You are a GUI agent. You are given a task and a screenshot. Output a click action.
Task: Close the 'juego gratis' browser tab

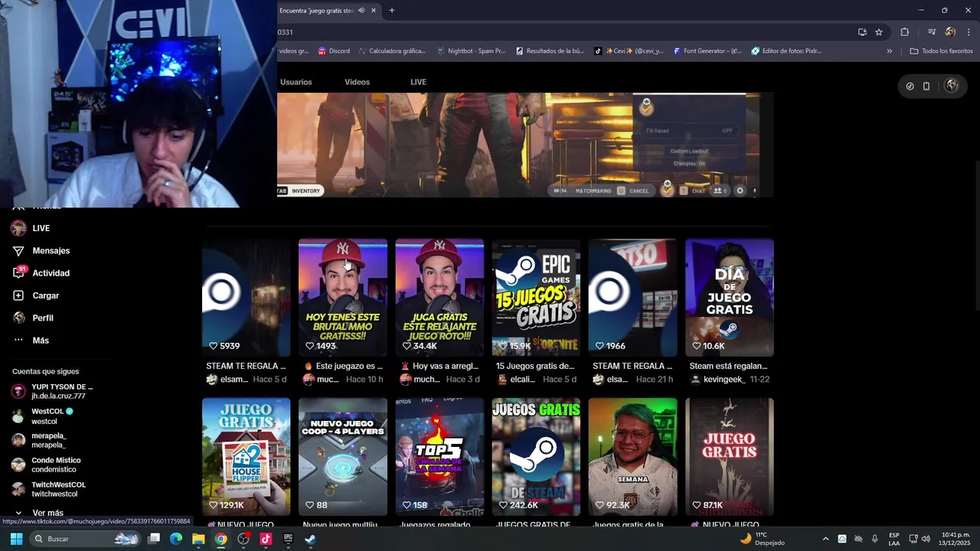point(374,11)
